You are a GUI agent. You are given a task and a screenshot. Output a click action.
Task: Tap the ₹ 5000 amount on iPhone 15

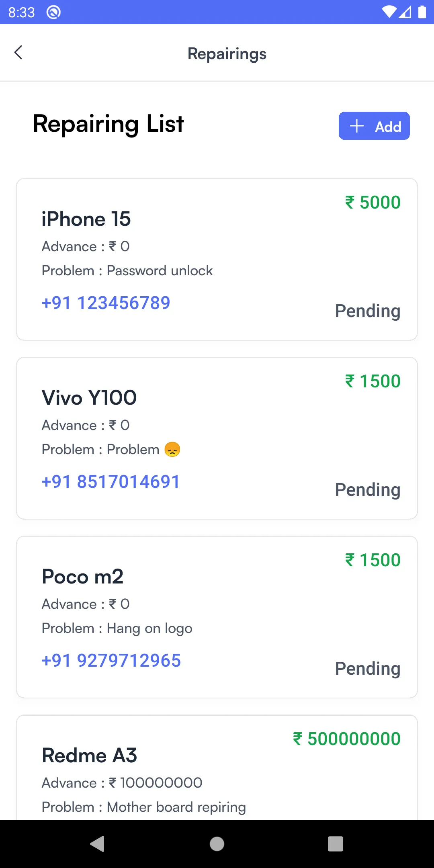pyautogui.click(x=373, y=202)
